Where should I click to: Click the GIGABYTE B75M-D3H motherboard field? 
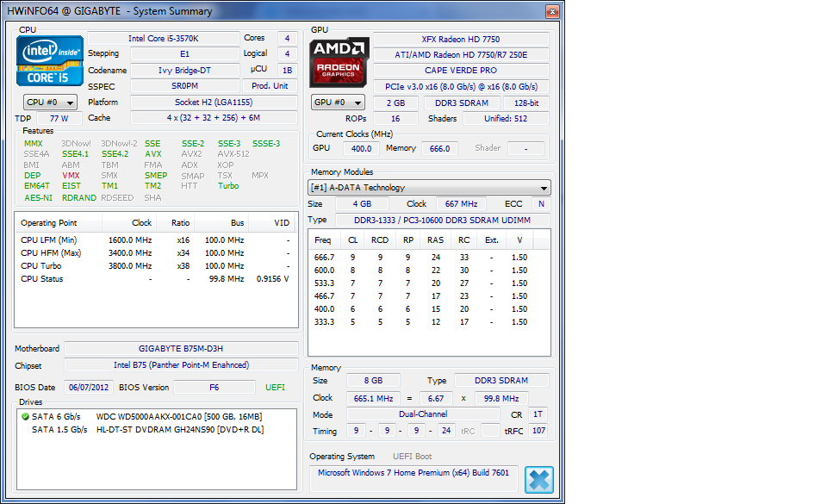[x=181, y=348]
